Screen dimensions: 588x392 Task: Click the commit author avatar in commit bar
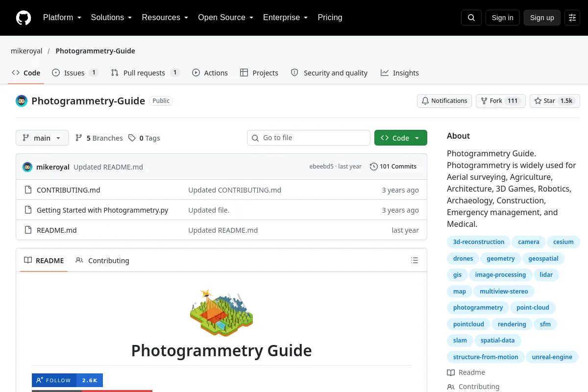tap(27, 167)
